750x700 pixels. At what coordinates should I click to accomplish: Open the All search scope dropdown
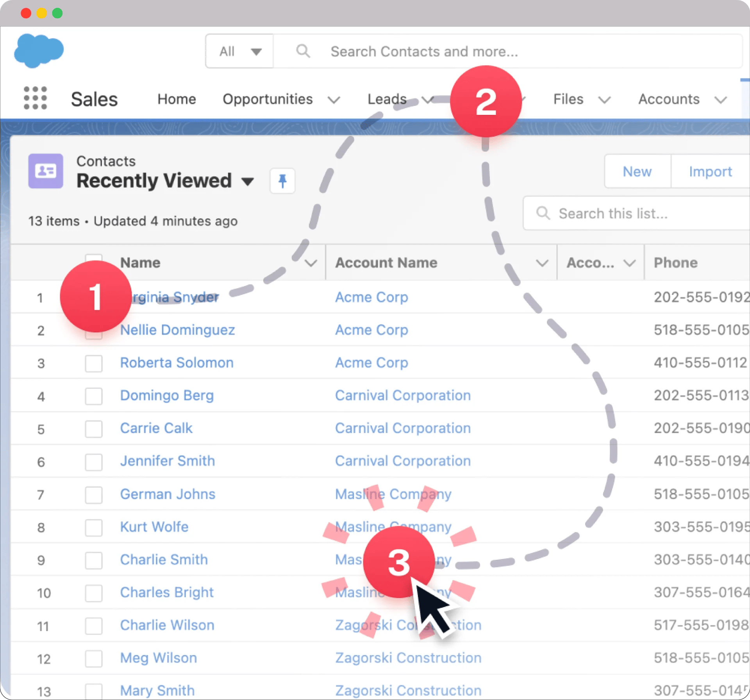point(239,51)
